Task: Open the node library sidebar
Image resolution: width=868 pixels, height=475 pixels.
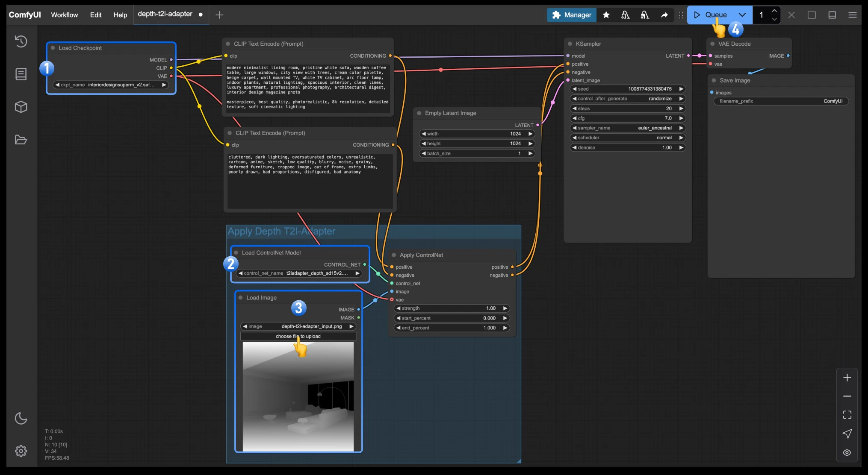Action: pos(21,74)
